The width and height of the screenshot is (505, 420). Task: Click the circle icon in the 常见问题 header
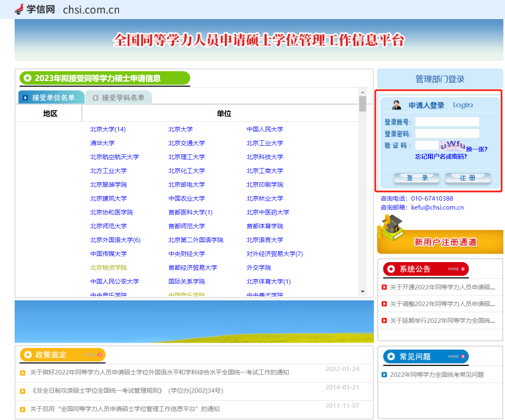(391, 357)
